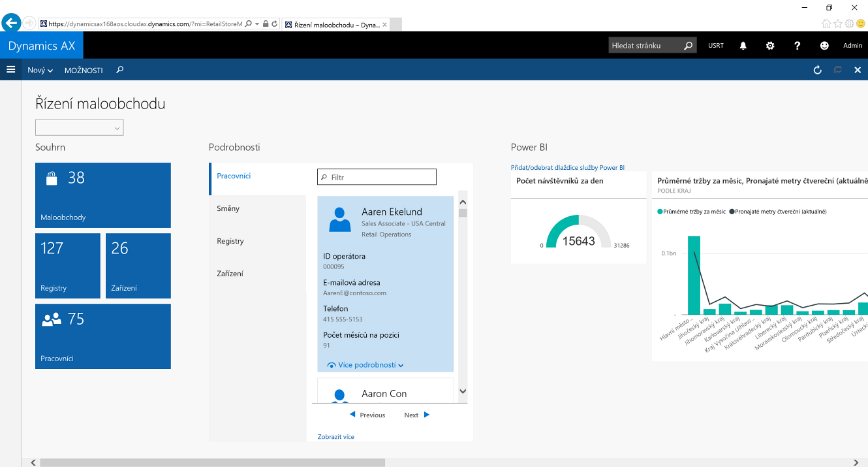
Task: Open the Registry tile showing 127
Action: coord(68,266)
